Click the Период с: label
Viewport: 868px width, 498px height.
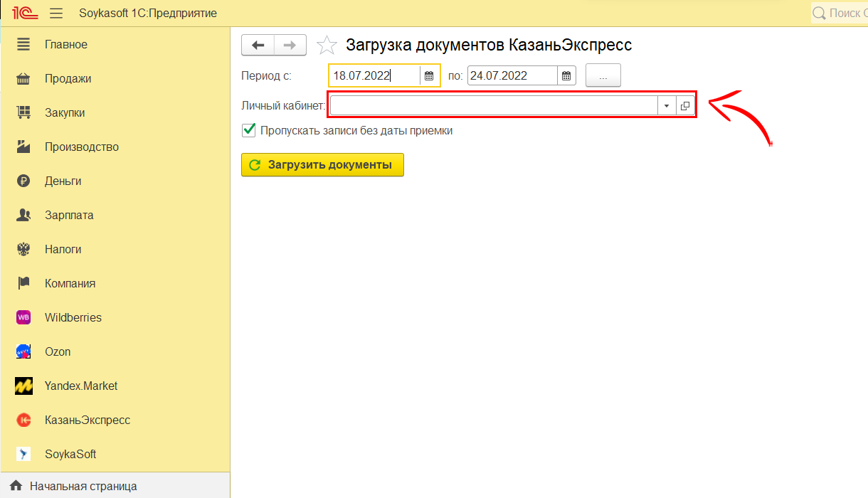(266, 75)
